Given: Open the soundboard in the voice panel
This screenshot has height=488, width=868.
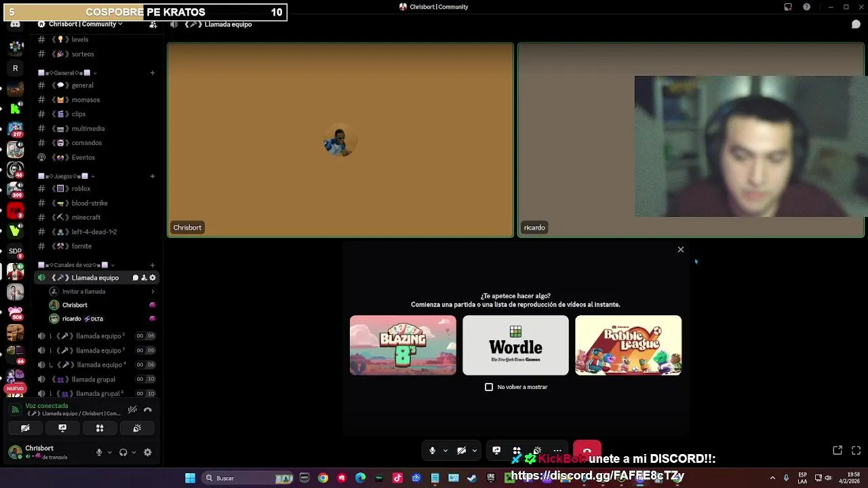Looking at the screenshot, I should (x=137, y=428).
